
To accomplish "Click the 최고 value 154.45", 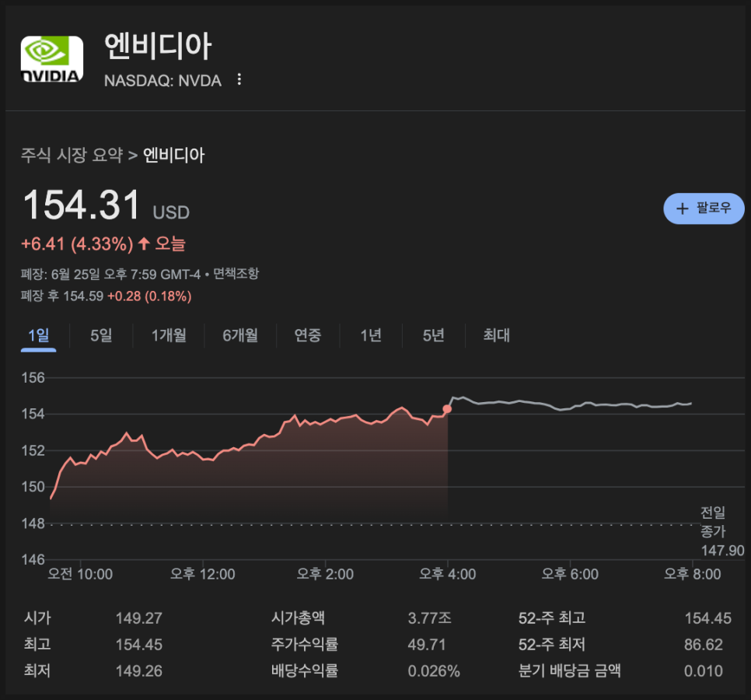I will (139, 645).
